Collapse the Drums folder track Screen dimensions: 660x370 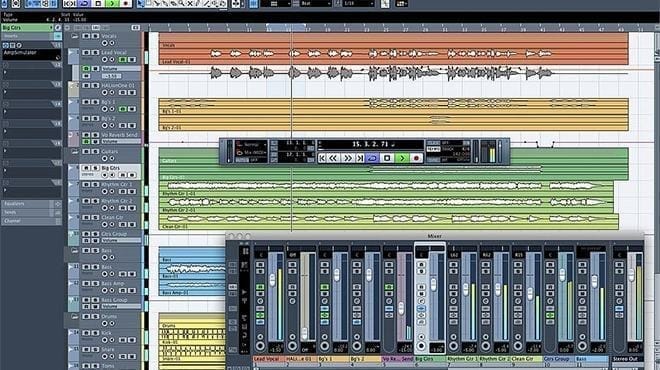pyautogui.click(x=75, y=316)
